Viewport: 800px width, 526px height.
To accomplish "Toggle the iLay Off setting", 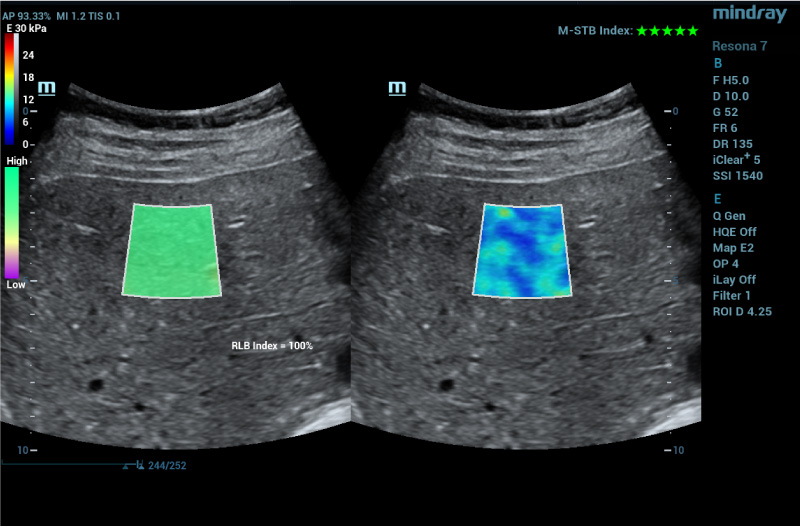I will click(736, 280).
